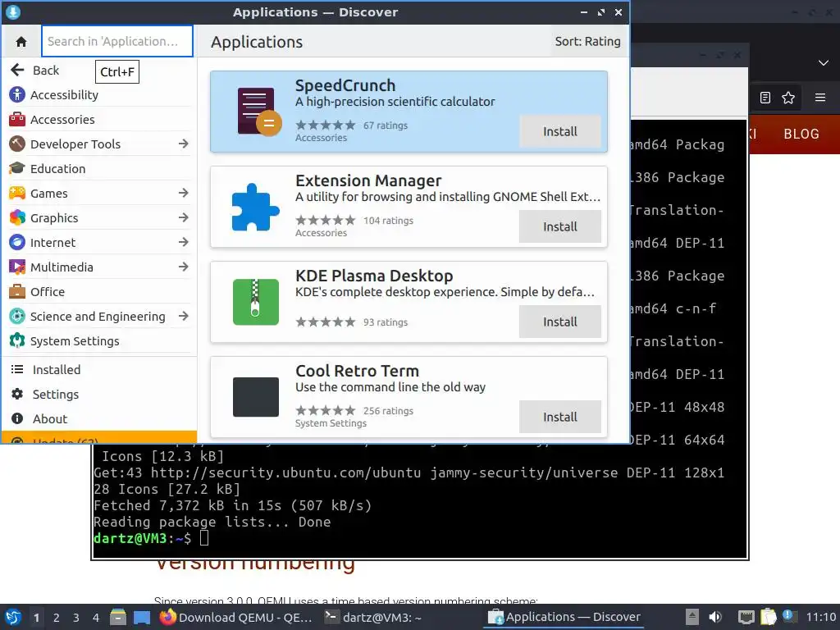Click the Games controller icon
Screen dimensions: 840x630
[17, 194]
